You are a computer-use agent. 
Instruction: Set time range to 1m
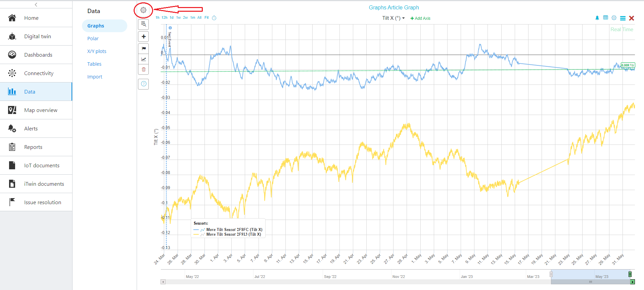point(193,18)
